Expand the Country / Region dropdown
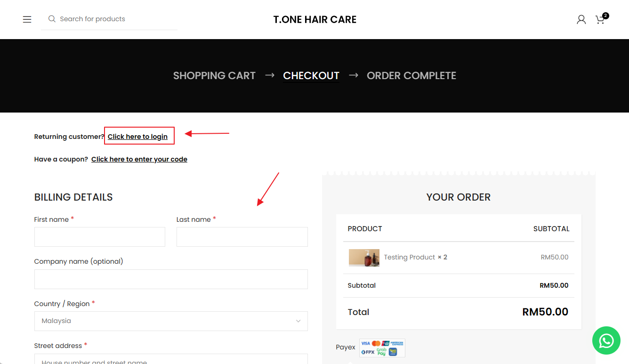This screenshot has height=364, width=629. click(171, 321)
